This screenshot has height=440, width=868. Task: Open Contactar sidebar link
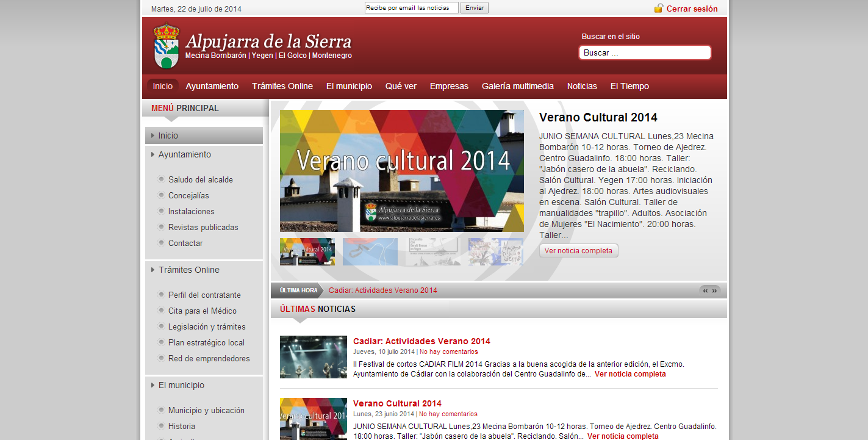(x=185, y=243)
